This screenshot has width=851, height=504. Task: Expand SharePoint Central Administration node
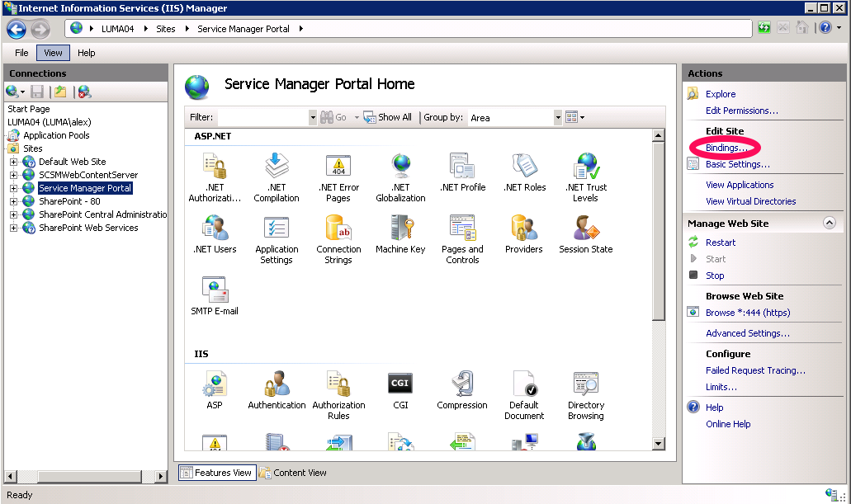coord(13,214)
